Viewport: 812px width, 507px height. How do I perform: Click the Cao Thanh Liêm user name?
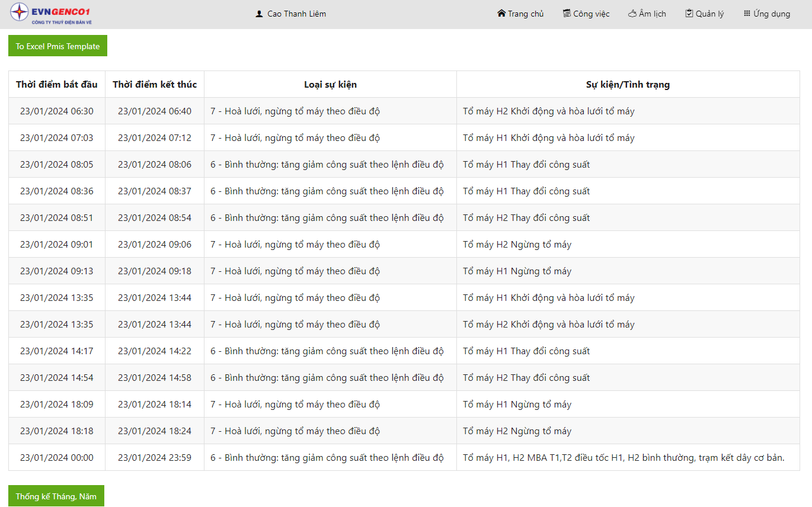click(x=297, y=14)
